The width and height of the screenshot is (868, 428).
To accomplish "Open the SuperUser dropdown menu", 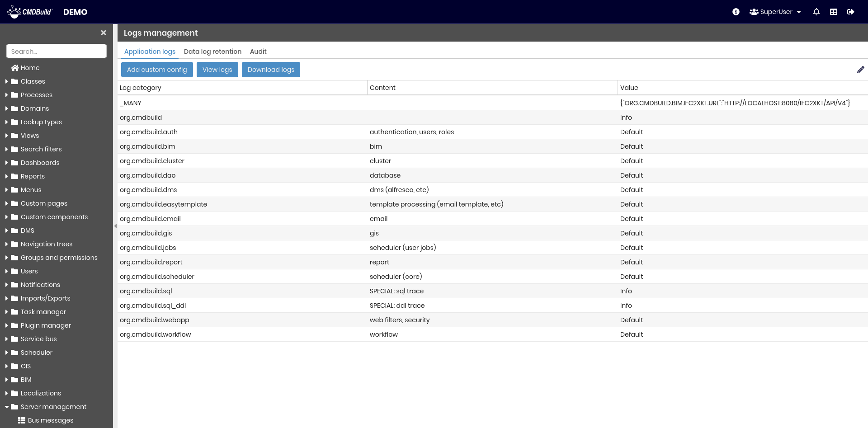I will click(x=775, y=12).
